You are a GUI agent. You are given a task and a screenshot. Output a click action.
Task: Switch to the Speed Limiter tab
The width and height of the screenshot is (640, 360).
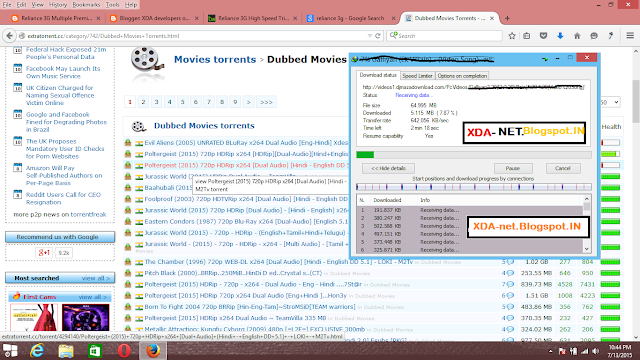click(417, 76)
